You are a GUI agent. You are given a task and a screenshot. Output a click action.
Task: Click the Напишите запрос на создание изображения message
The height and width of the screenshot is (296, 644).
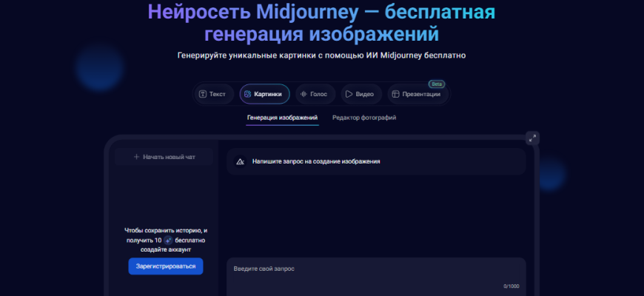coord(316,161)
